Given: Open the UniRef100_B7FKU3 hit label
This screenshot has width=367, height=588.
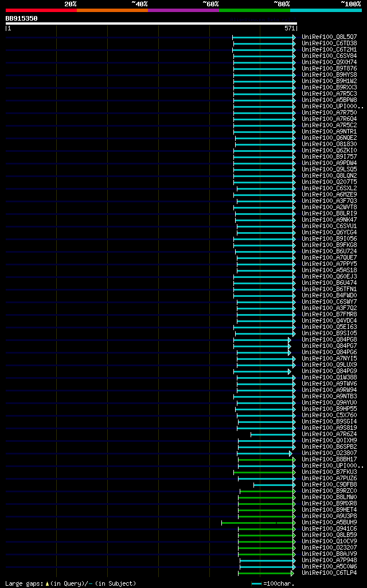Looking at the screenshot, I should [x=330, y=472].
